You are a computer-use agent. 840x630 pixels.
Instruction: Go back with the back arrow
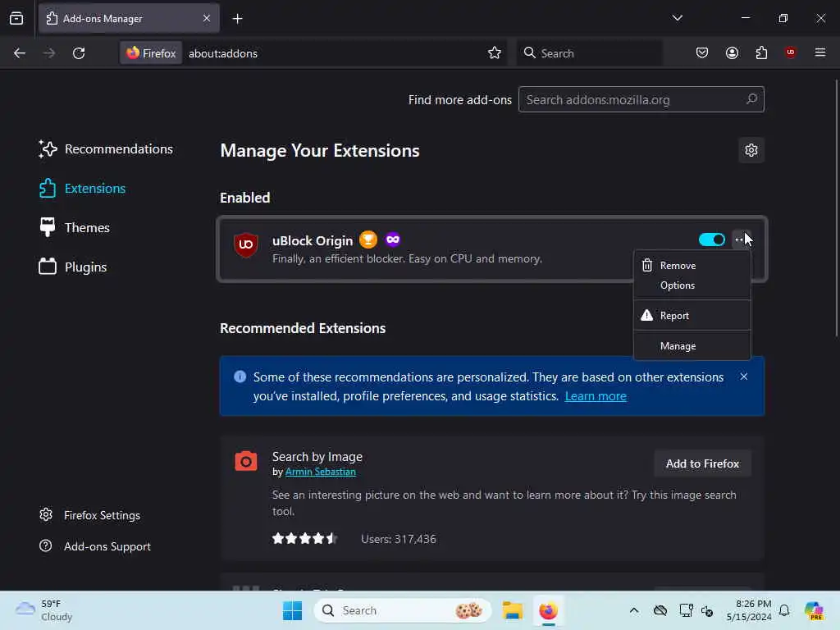(20, 53)
